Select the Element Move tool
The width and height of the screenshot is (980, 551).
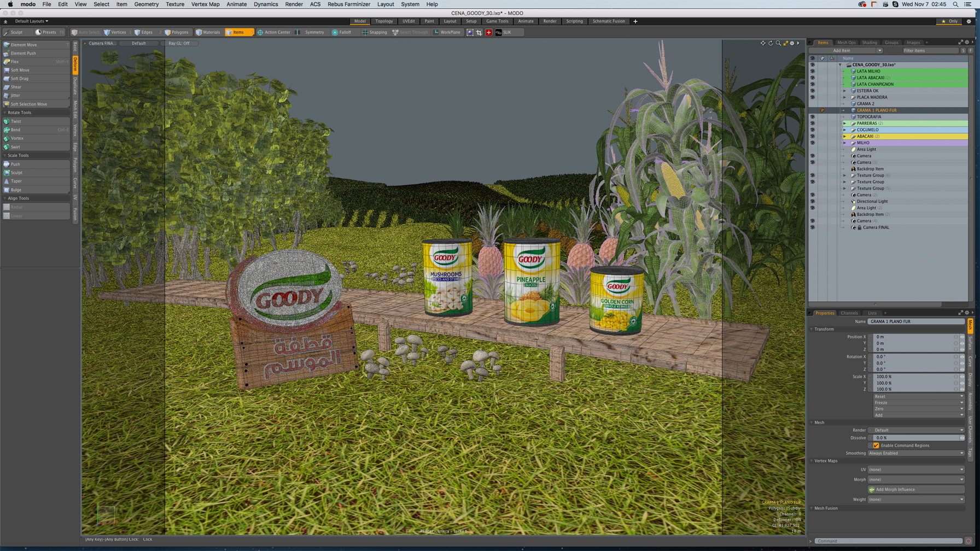[36, 45]
